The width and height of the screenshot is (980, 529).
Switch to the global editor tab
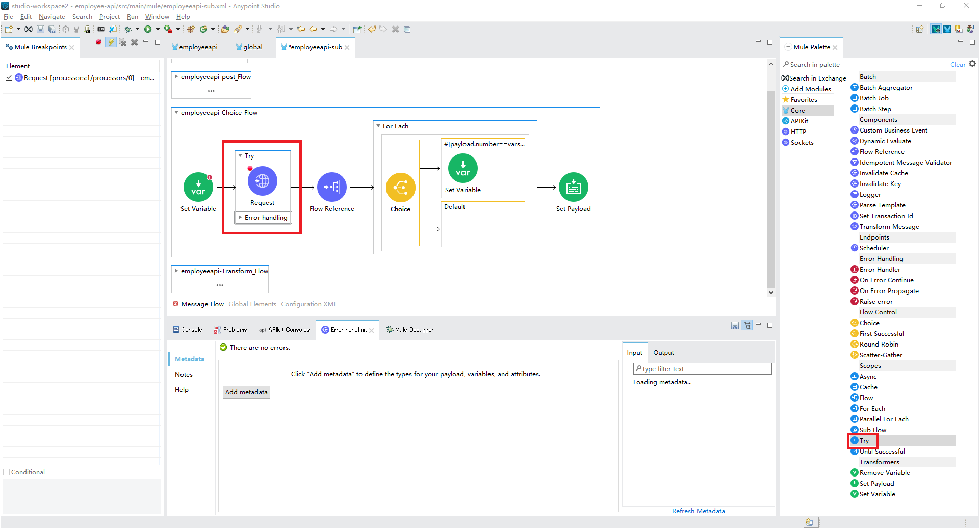pos(249,47)
